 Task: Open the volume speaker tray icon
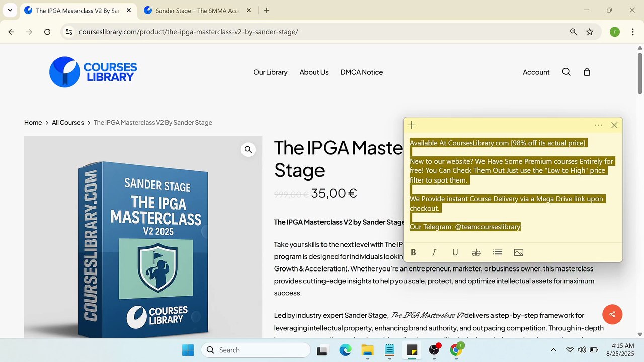[x=582, y=350]
